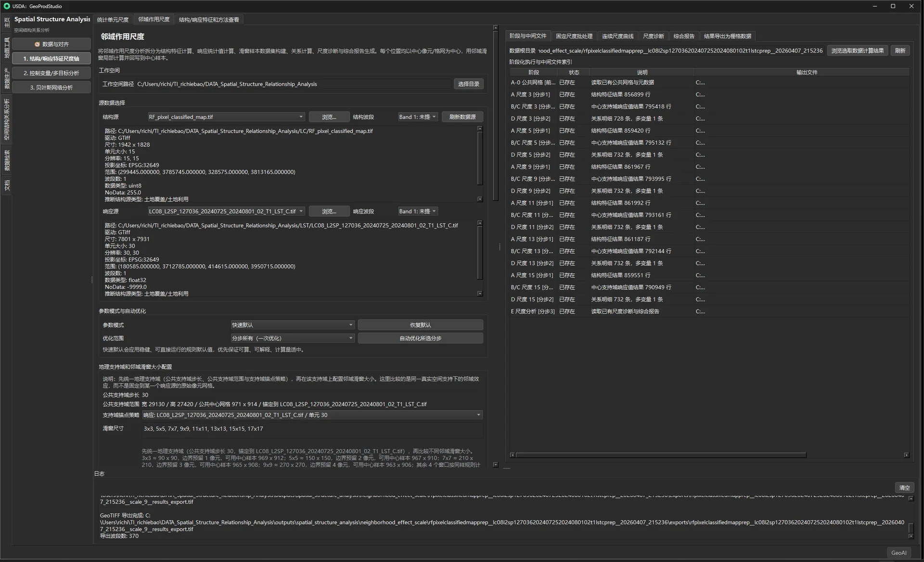Viewport: 924px width, 562px height.
Task: Select the A-0 公共网格 table row
Action: coord(709,82)
